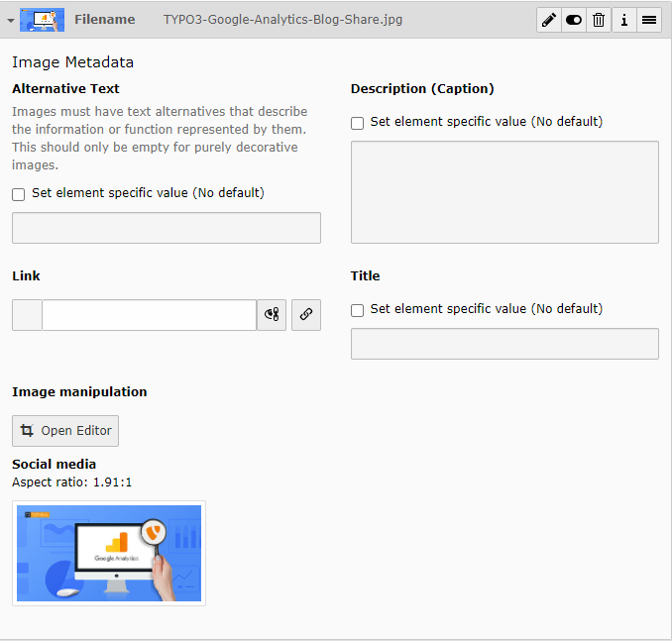
Task: Focus the Alternative Text input box
Action: pos(166,228)
